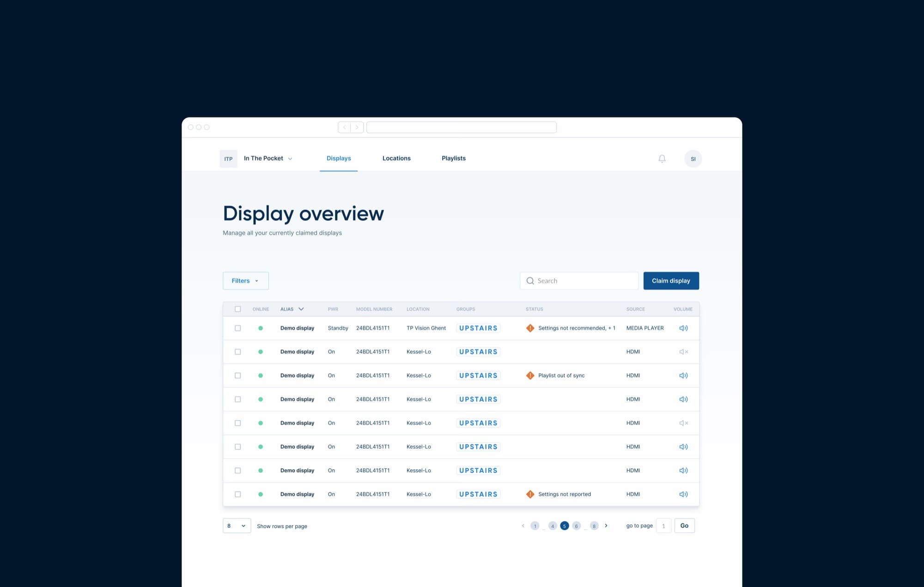Viewport: 924px width, 587px height.
Task: Jump to page 8 in pagination
Action: point(594,526)
